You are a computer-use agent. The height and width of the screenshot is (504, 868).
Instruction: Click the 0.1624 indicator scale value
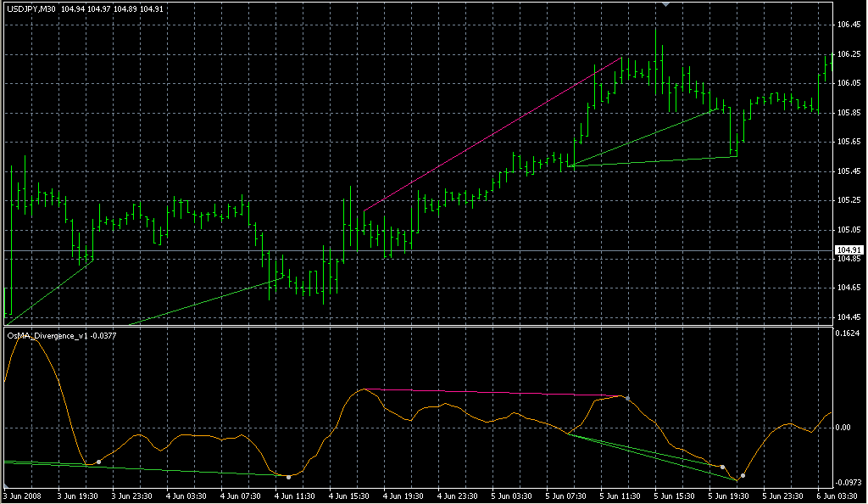pyautogui.click(x=847, y=333)
